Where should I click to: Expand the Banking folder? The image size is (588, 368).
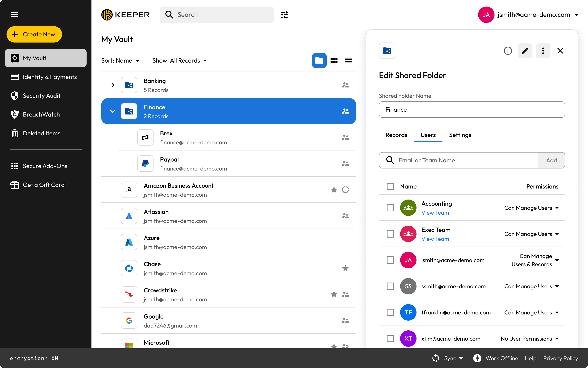pos(112,85)
